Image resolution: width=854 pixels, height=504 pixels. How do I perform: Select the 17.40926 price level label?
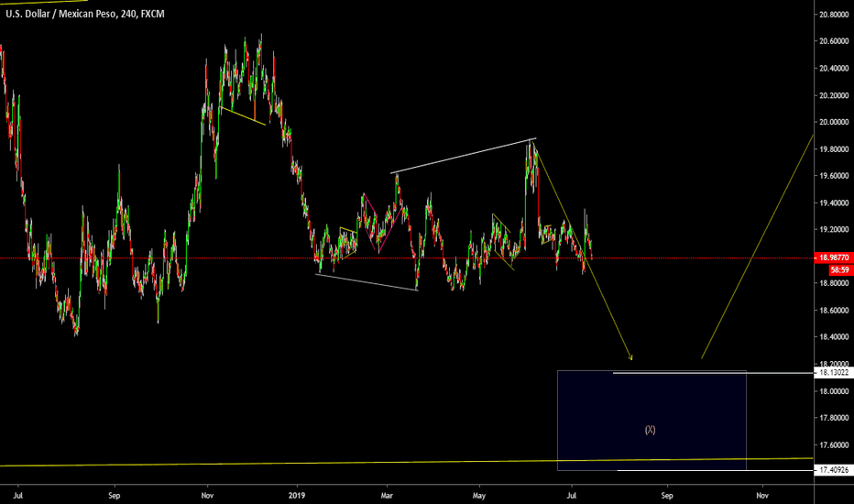pyautogui.click(x=833, y=470)
